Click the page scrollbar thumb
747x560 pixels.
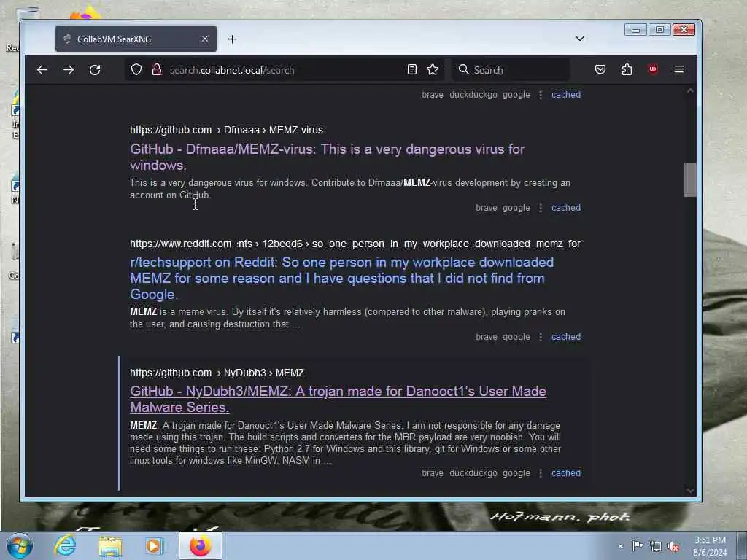coord(690,180)
